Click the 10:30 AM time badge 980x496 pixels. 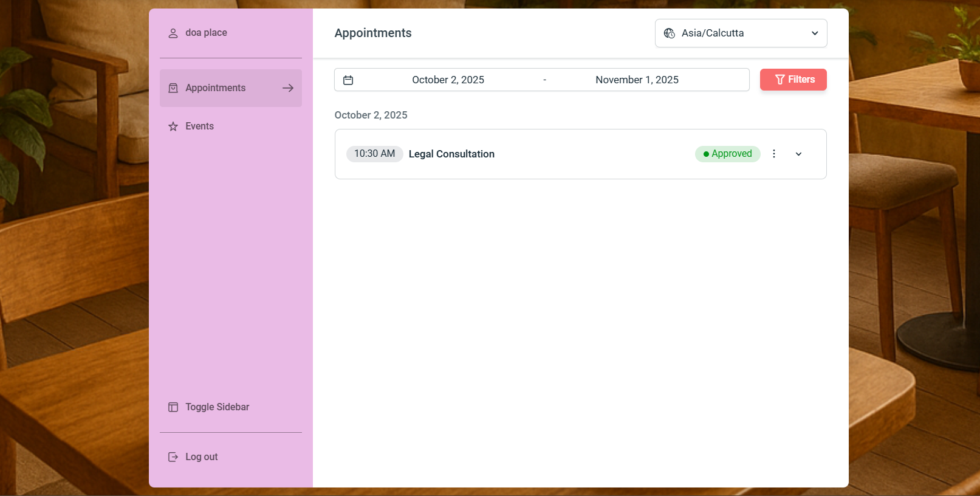pos(375,154)
